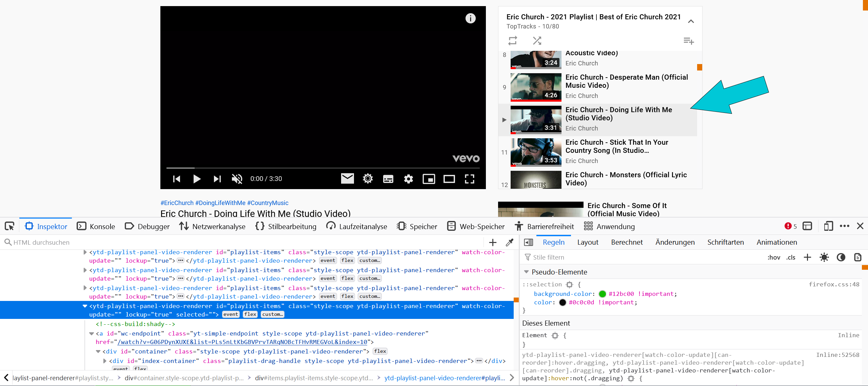Viewport: 868px width, 386px height.
Task: Unmute the video player
Action: coord(237,179)
